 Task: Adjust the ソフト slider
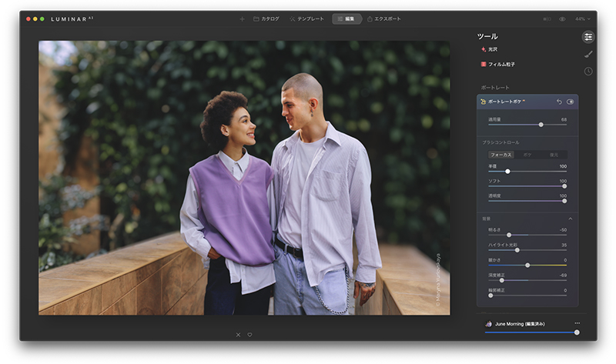pyautogui.click(x=527, y=186)
